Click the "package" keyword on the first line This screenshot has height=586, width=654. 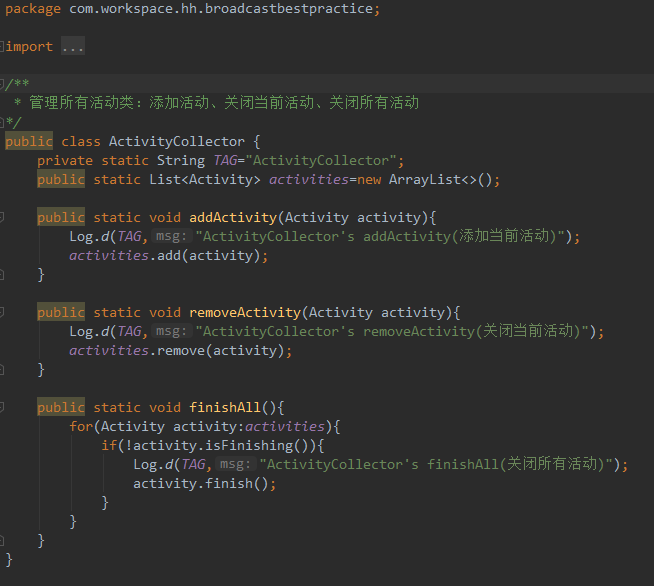(33, 9)
